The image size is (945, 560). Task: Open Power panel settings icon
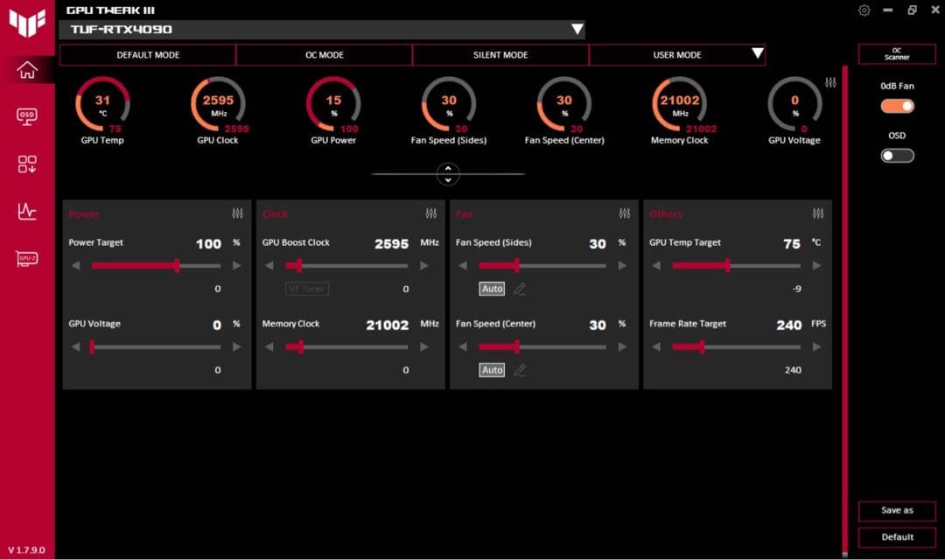click(237, 213)
